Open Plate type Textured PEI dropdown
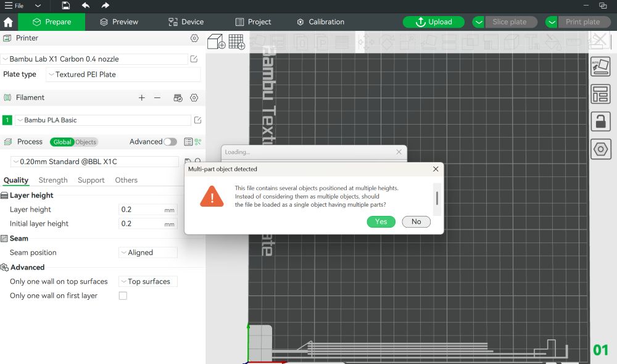617x364 pixels. (x=123, y=75)
